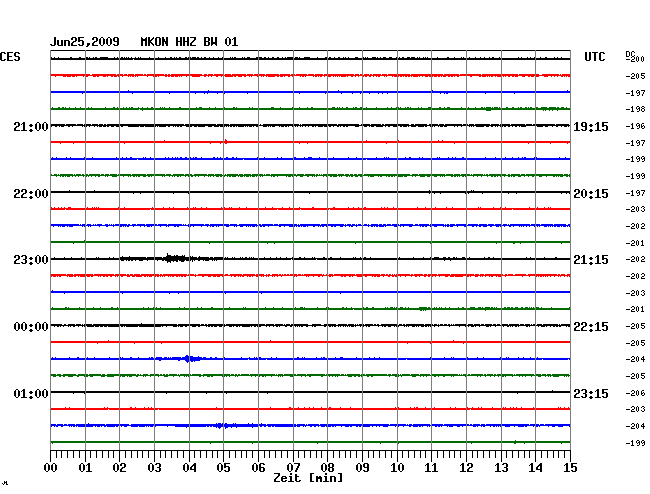Screen dimensions: 650x494
Task: Click the 08 minute axis tick label
Action: [327, 467]
